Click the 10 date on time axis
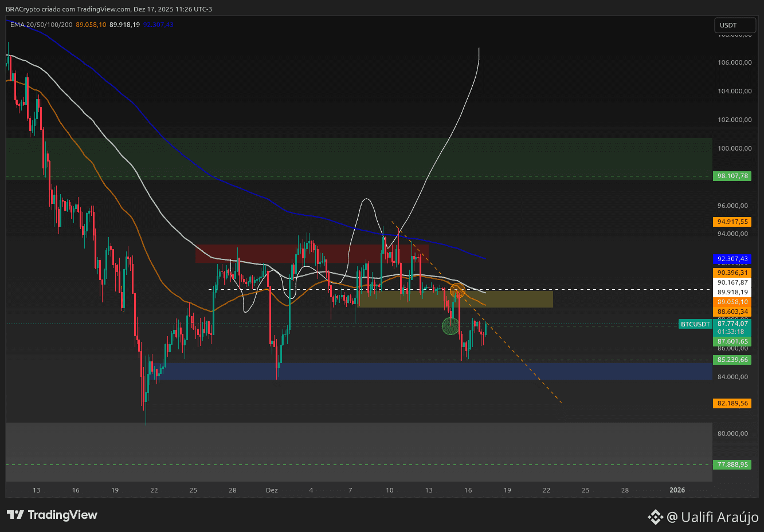 [390, 490]
